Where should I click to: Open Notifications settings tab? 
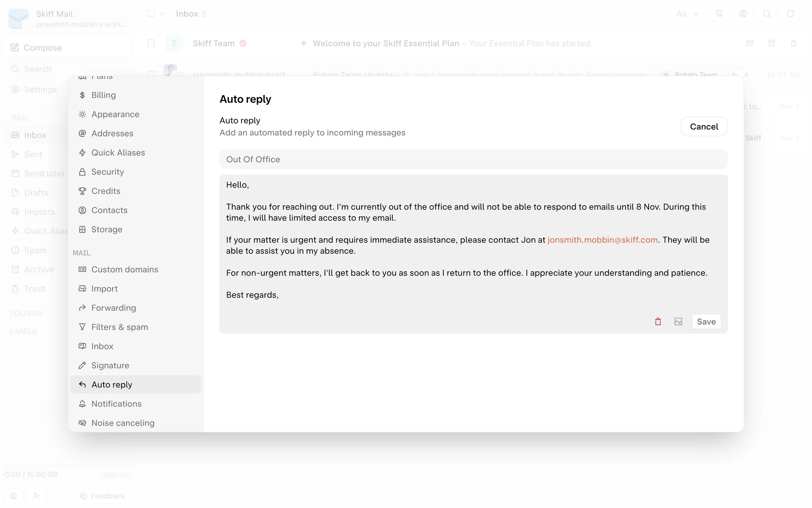click(116, 404)
